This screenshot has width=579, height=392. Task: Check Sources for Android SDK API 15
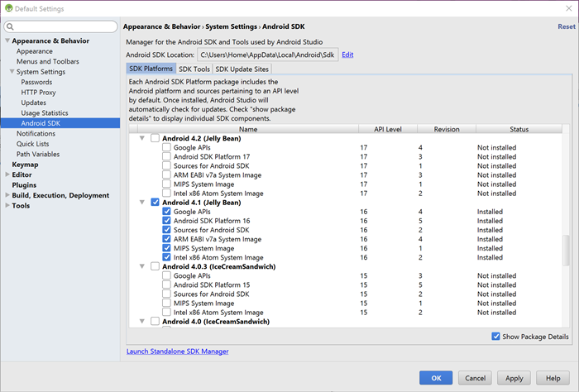coord(166,294)
